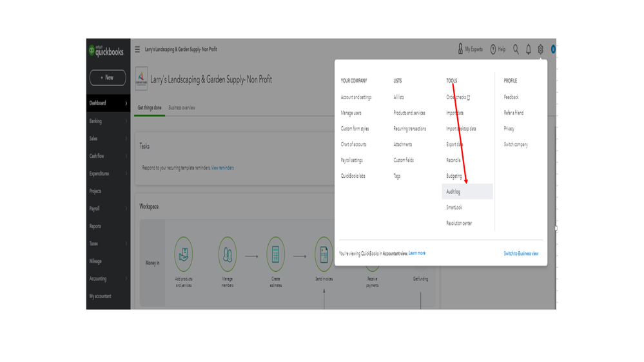Image resolution: width=644 pixels, height=362 pixels.
Task: Select Feedback under Profile
Action: click(x=511, y=97)
